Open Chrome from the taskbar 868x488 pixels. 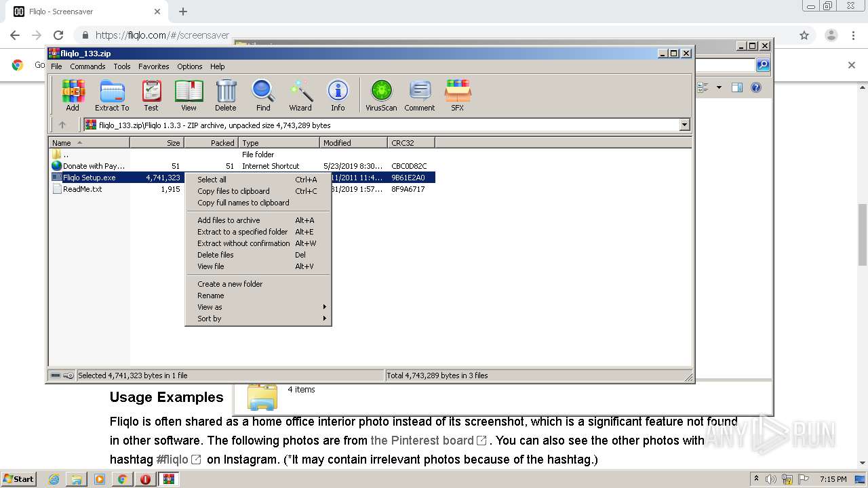122,479
